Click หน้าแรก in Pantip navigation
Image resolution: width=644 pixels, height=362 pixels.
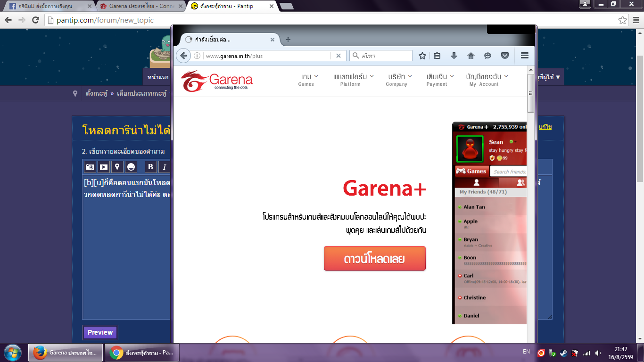[x=158, y=77]
